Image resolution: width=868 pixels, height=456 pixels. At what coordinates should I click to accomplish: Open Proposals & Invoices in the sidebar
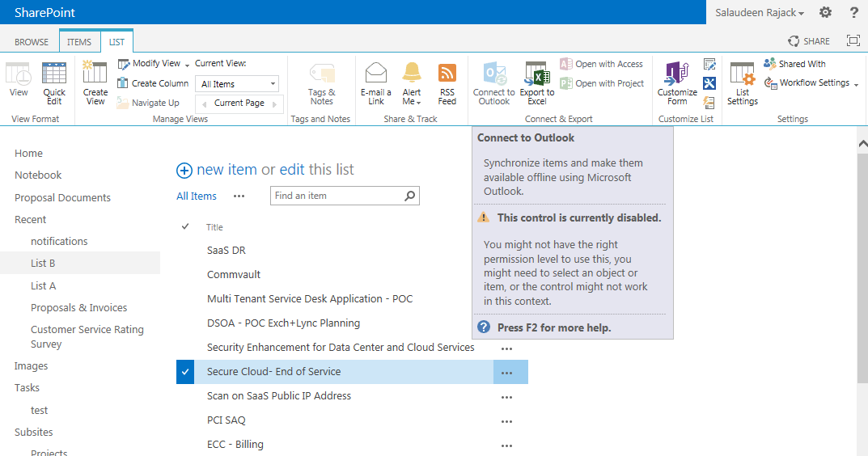pos(78,308)
